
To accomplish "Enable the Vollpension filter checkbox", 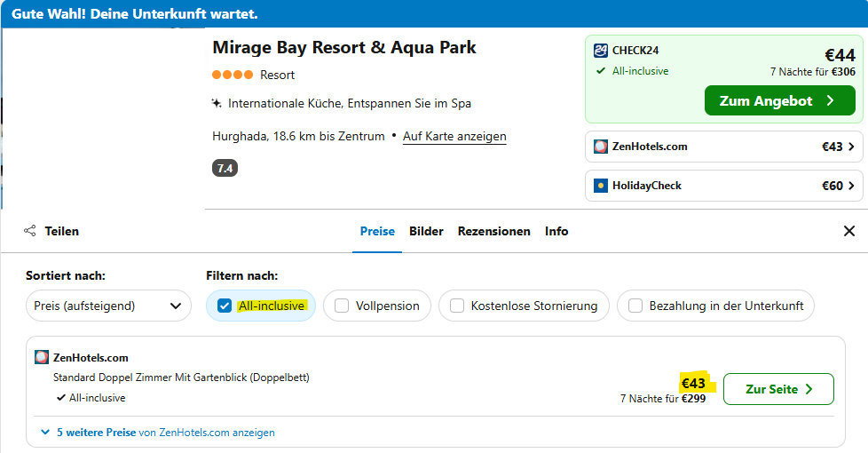I will pos(342,306).
